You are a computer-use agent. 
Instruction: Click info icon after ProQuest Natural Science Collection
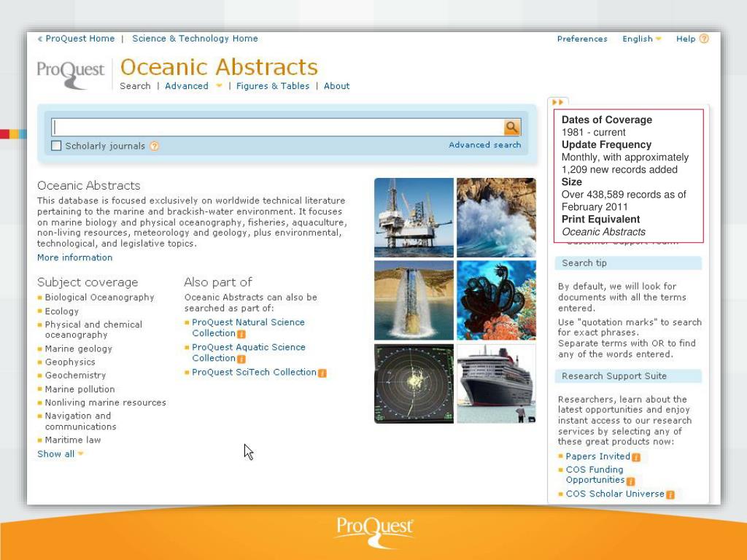(x=241, y=334)
